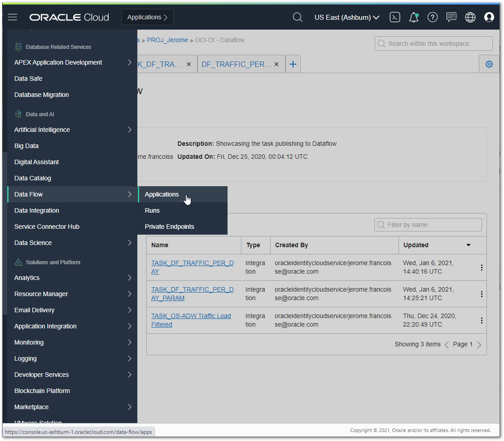This screenshot has width=504, height=441.
Task: Open the navigation hamburger menu
Action: click(12, 17)
